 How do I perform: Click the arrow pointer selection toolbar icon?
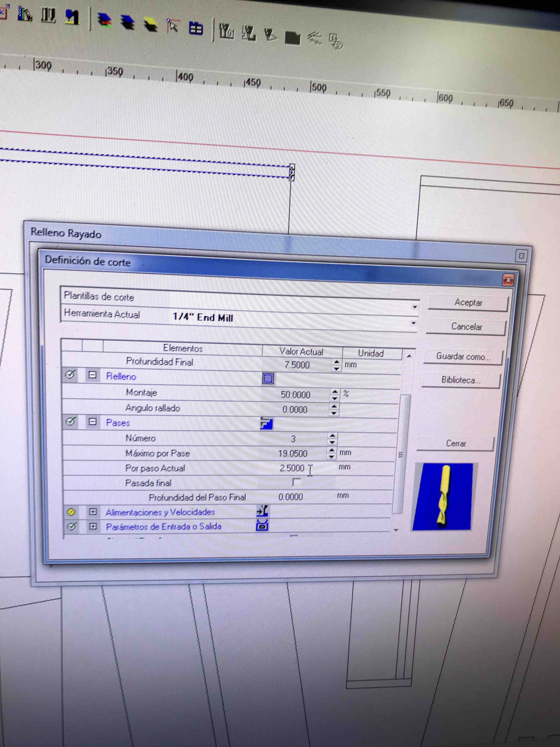173,26
